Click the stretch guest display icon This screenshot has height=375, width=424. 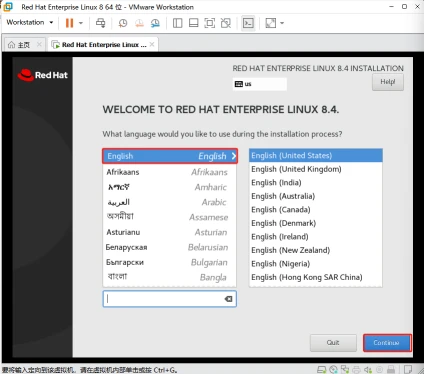coord(270,23)
